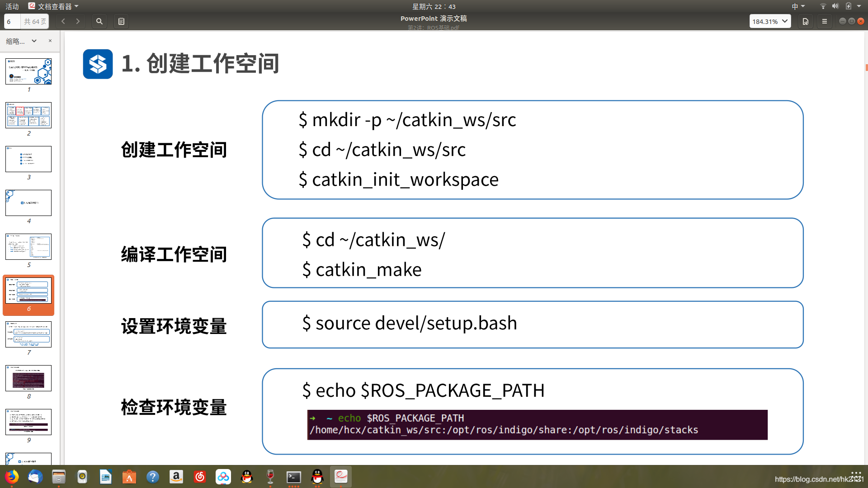Click the 检查环境变量 label
The image size is (868, 488).
point(174,407)
